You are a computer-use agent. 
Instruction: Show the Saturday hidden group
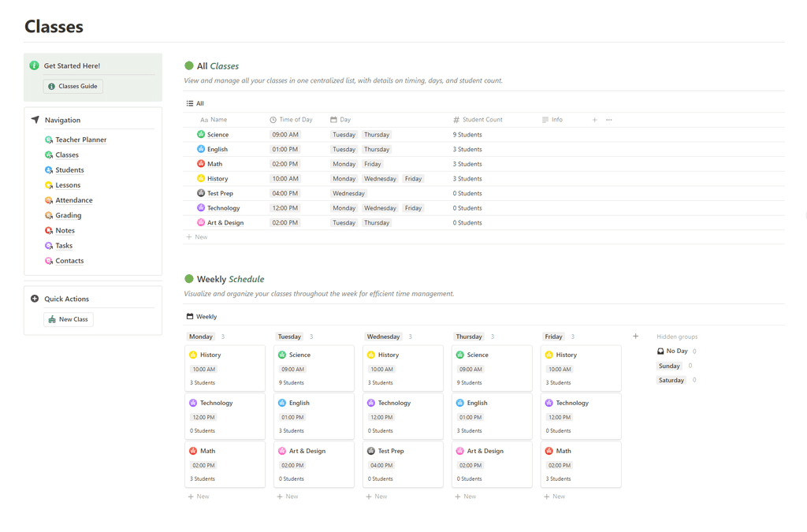point(671,380)
